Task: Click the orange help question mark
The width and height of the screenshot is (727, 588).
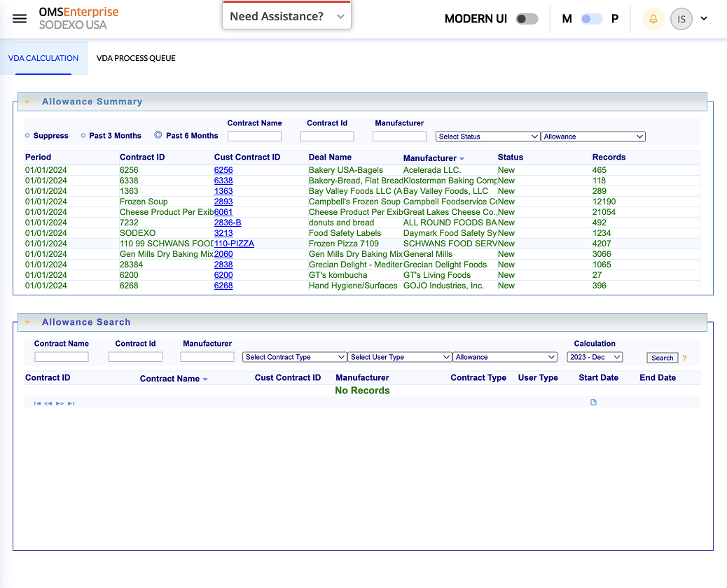Action: 684,358
